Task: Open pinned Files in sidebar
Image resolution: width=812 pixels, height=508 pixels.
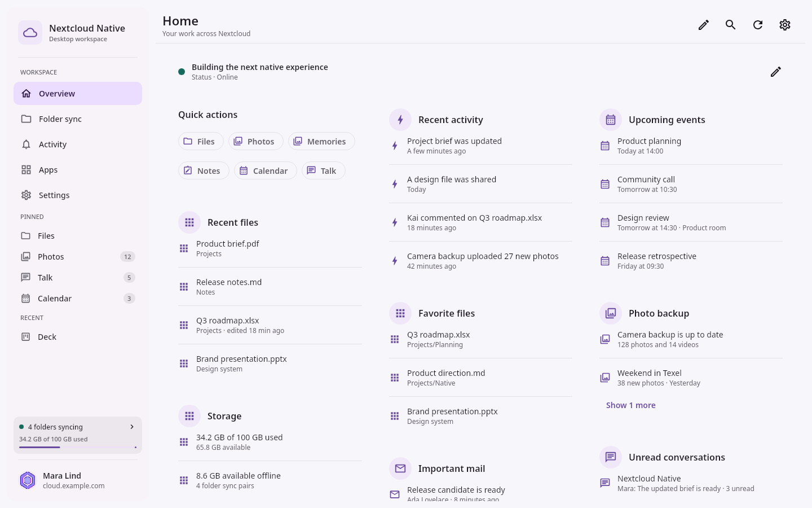Action: coord(78,236)
